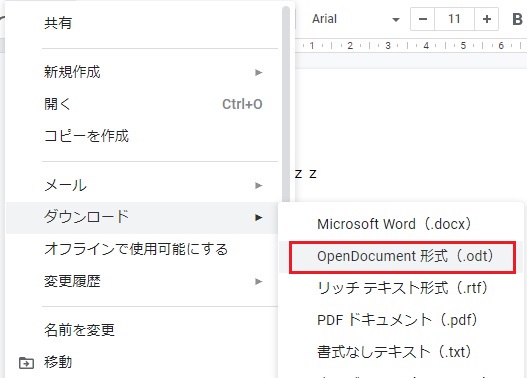Choose 名前を変更 from the menu
The width and height of the screenshot is (527, 378).
click(x=143, y=330)
